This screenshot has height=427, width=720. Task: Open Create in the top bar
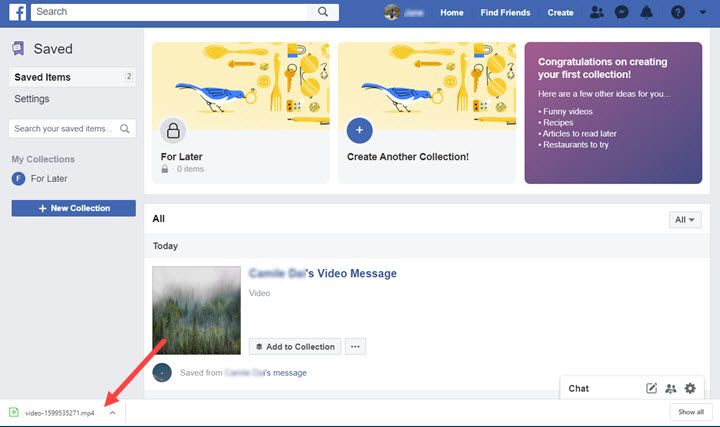(x=560, y=13)
